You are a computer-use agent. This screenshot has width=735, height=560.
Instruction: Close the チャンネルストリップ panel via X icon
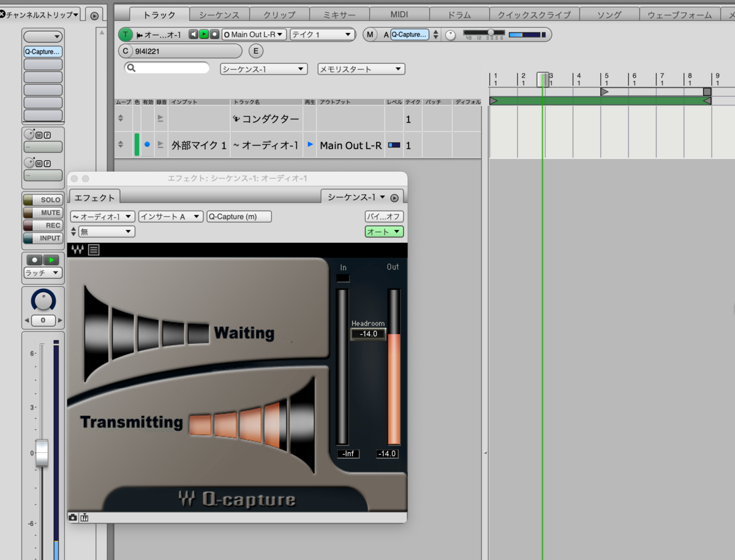2,14
